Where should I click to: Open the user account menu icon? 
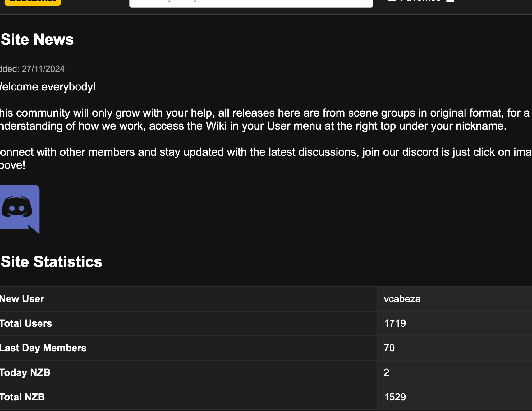pyautogui.click(x=450, y=1)
